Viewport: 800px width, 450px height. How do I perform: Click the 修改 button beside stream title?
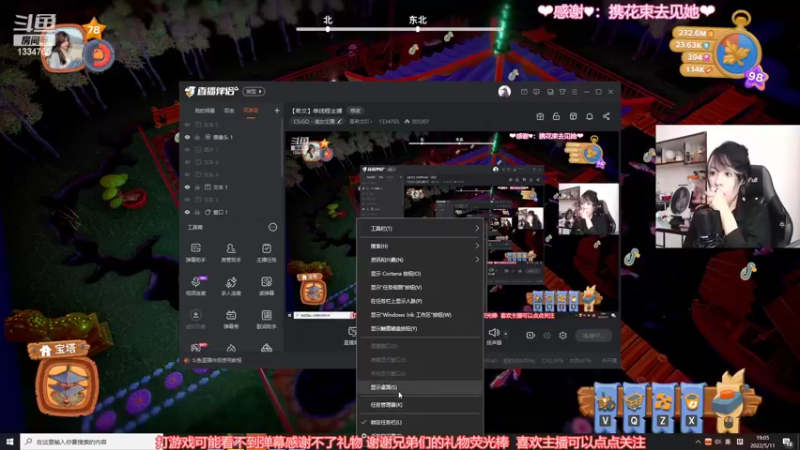[x=355, y=111]
